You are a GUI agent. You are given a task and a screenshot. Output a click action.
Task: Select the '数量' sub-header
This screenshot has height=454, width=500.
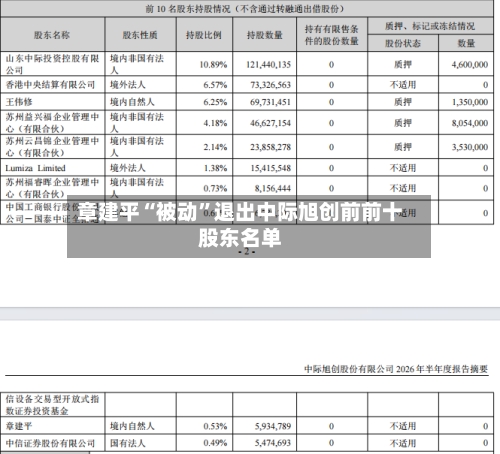pyautogui.click(x=466, y=43)
